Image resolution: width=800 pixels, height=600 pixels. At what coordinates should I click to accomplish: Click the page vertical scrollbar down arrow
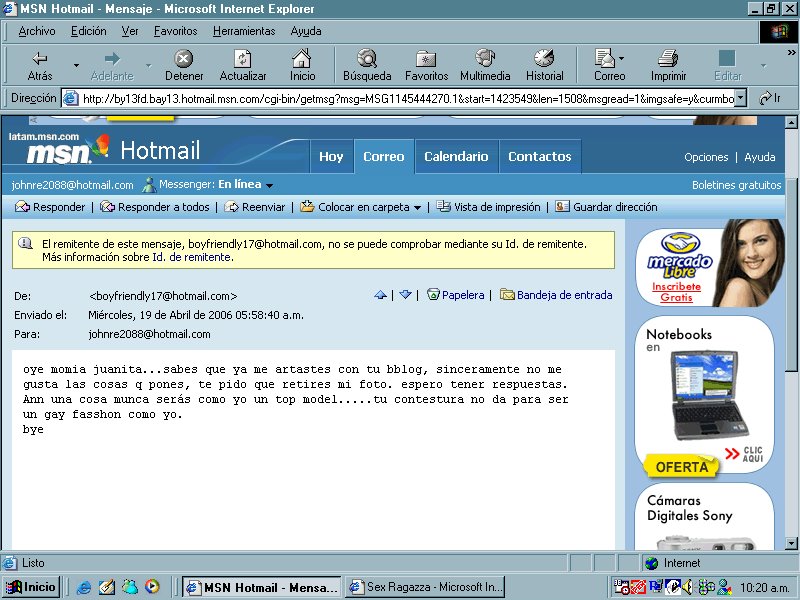[x=791, y=543]
